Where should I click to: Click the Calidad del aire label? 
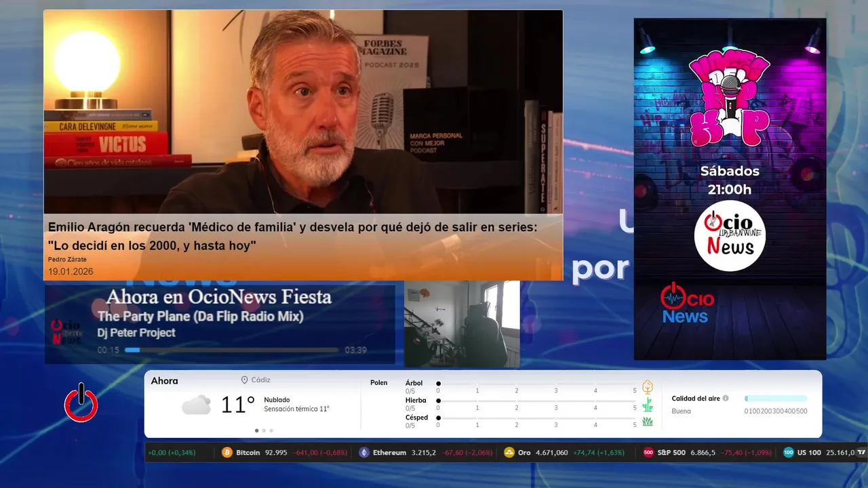696,399
